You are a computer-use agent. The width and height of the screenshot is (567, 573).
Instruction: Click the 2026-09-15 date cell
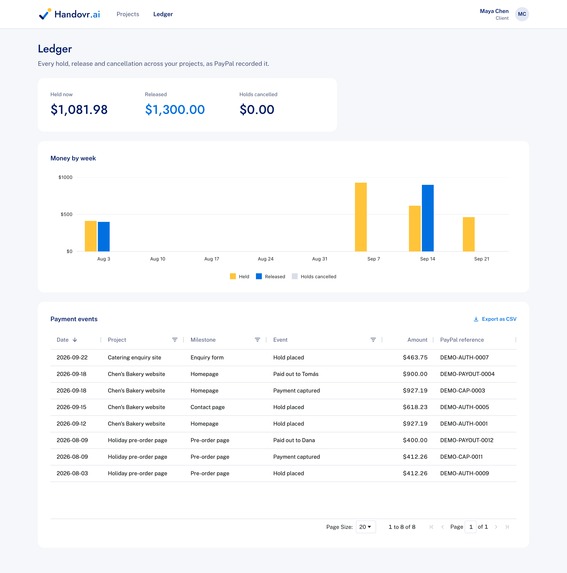pos(71,407)
